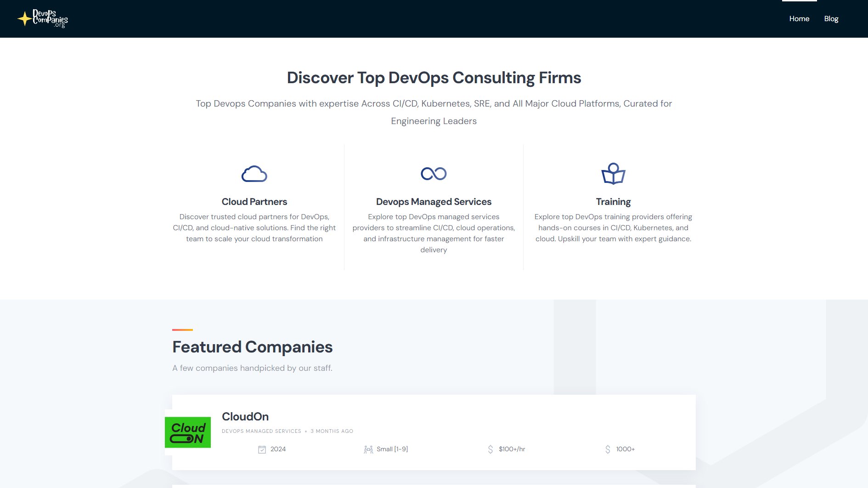Click the Cloud Partners description text
The width and height of the screenshot is (868, 488).
[x=254, y=228]
